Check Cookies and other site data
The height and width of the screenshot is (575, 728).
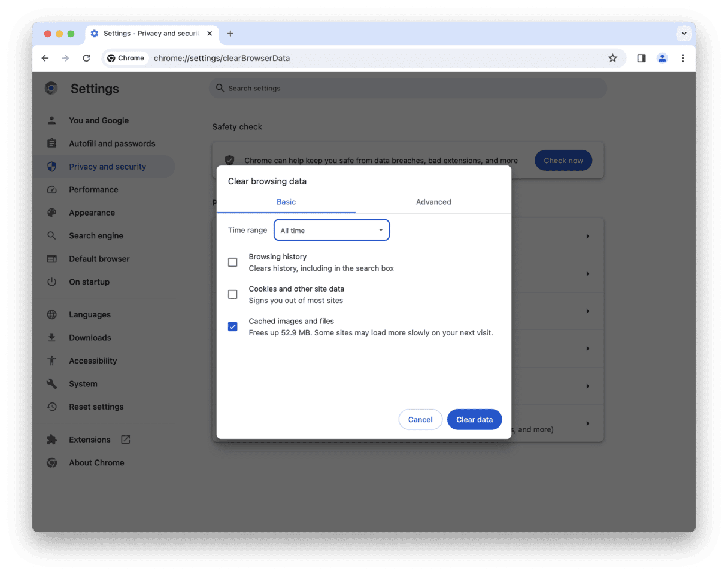click(233, 294)
